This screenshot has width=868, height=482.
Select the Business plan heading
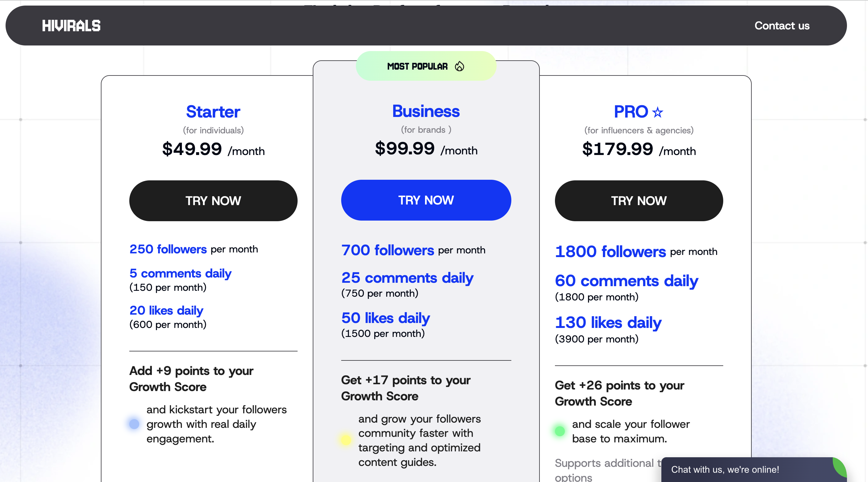(426, 111)
